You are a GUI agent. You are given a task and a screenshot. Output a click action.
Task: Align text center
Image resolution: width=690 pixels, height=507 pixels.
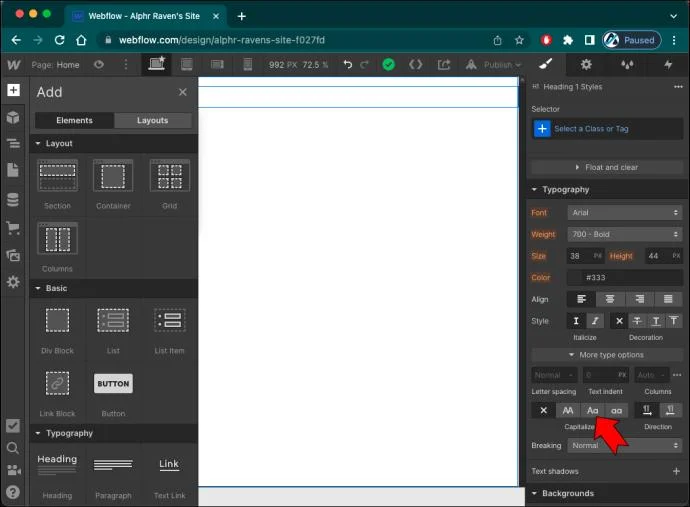610,299
